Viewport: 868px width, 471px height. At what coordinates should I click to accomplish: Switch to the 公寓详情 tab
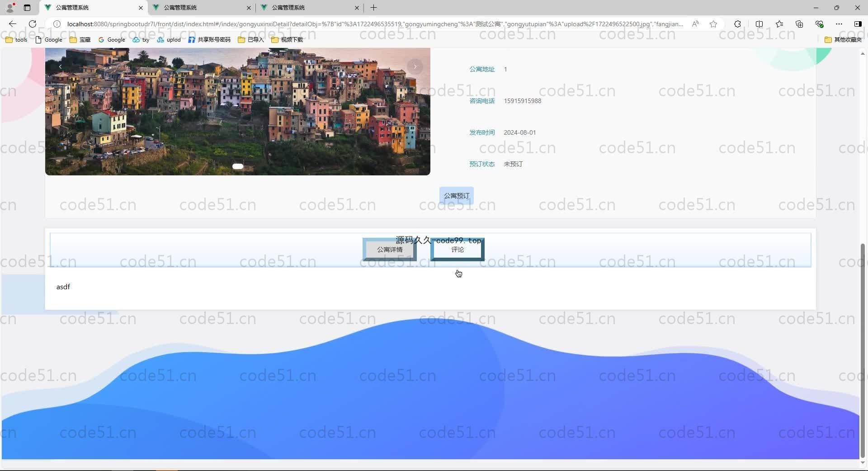(390, 250)
